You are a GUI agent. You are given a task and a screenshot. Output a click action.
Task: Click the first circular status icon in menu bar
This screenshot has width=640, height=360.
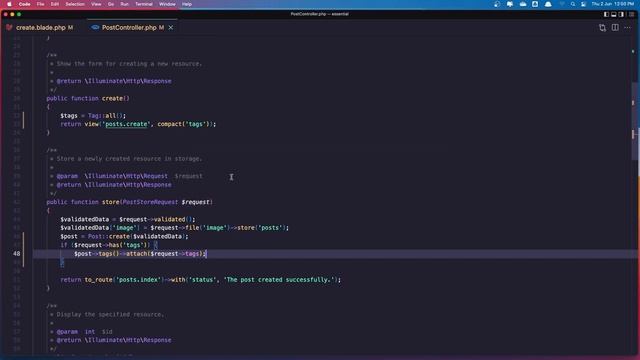497,4
